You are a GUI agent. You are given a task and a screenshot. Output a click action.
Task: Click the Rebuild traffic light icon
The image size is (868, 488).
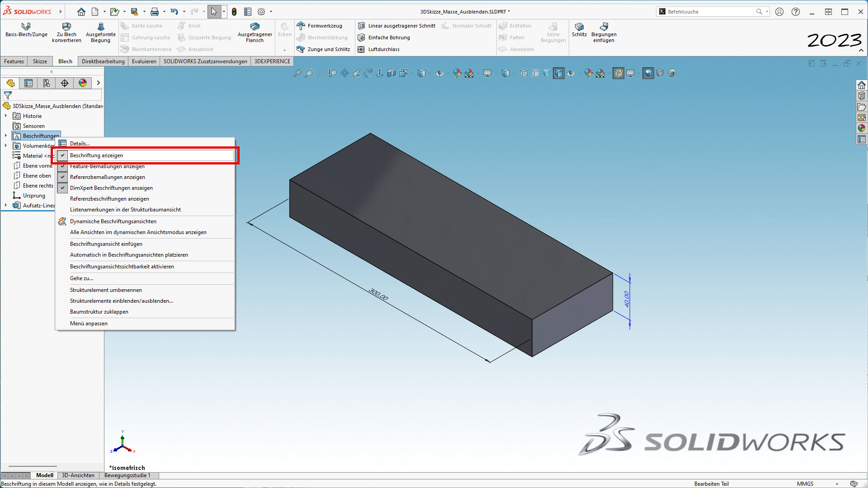(x=234, y=12)
